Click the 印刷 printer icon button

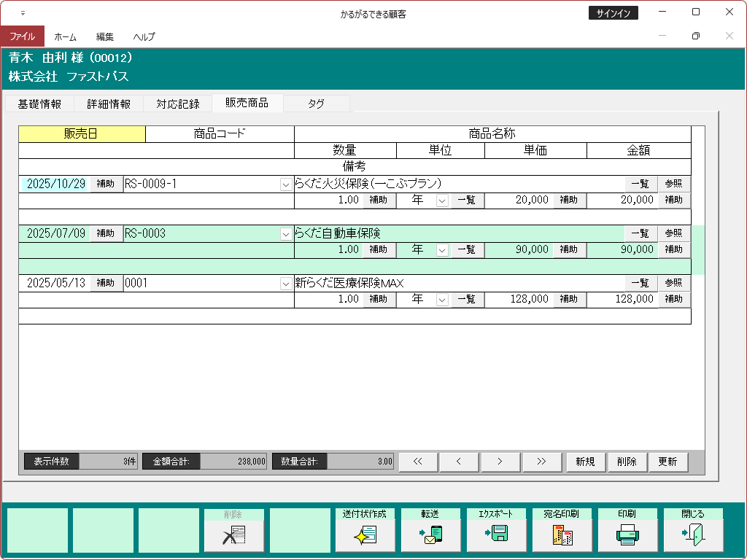click(627, 535)
